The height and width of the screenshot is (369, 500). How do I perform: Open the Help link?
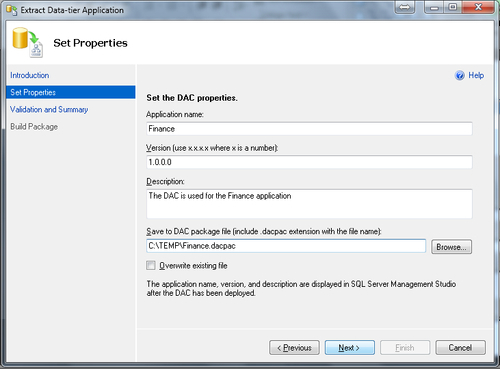[476, 75]
